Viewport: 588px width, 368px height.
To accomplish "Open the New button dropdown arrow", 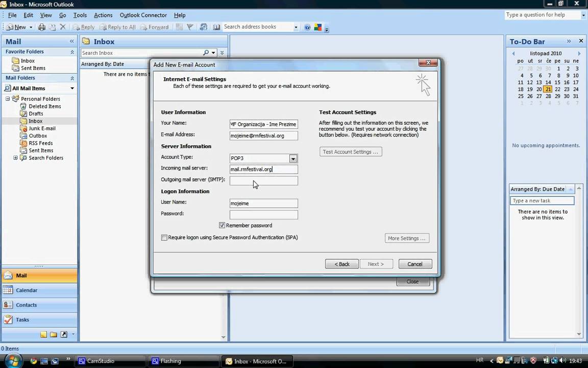I will (31, 27).
